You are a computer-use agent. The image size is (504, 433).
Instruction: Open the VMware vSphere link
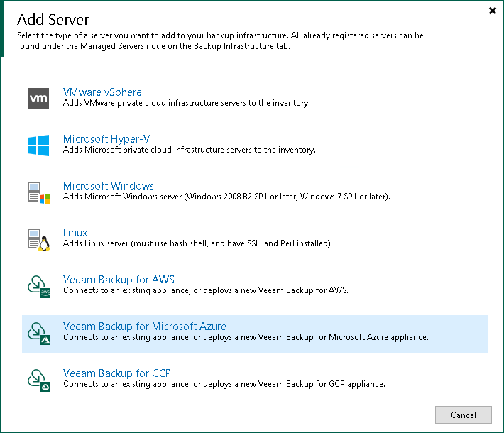102,92
